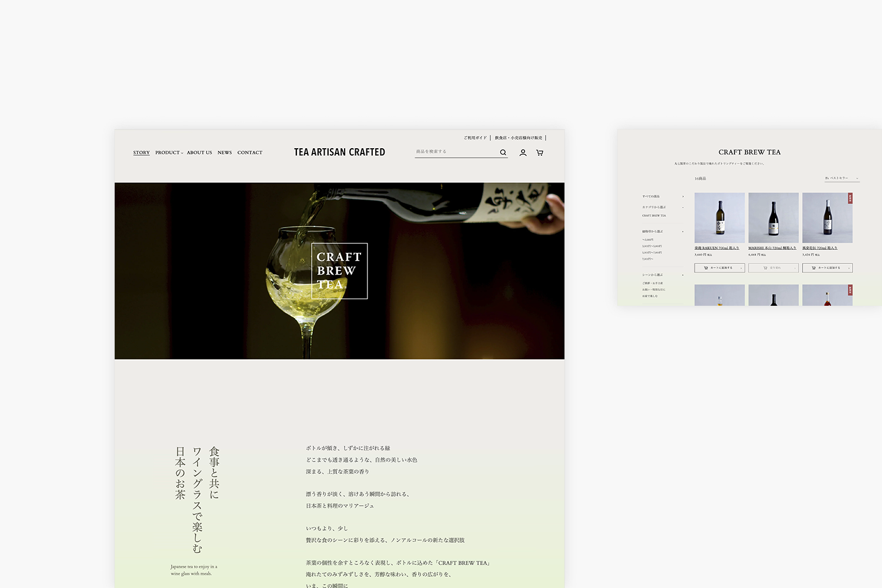Open the CONTACT menu item

tap(249, 152)
